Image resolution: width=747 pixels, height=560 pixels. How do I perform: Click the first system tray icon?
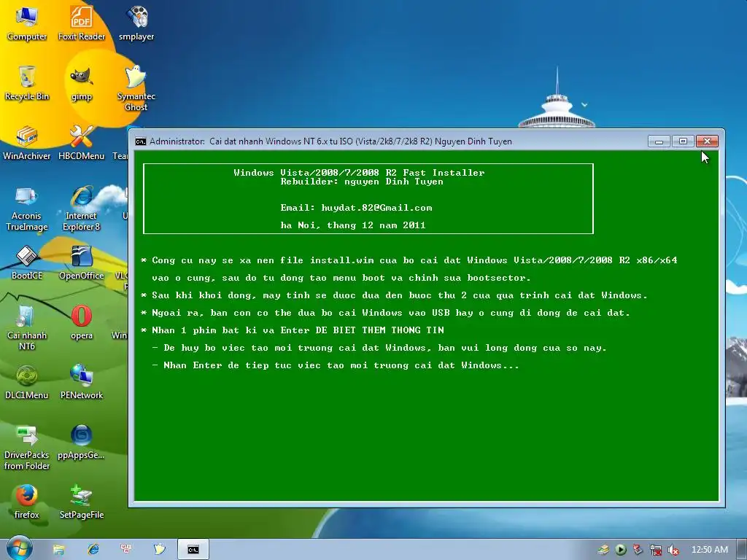point(603,550)
